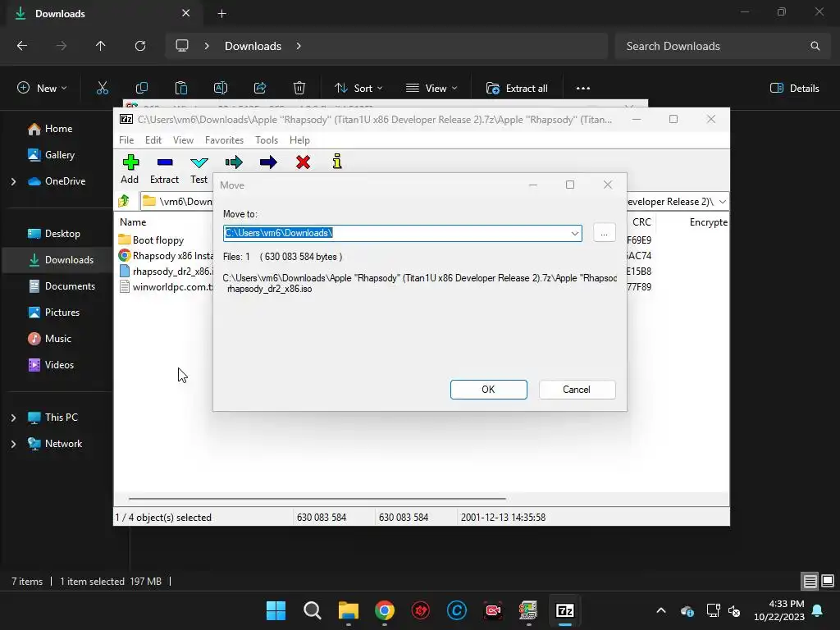
Task: Expand the OneDrive tree node
Action: coord(13,181)
